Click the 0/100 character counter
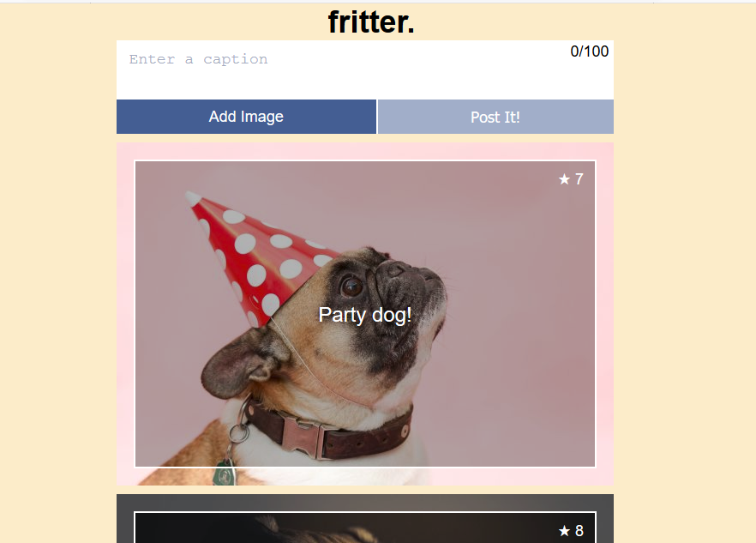The image size is (756, 543). coord(589,51)
